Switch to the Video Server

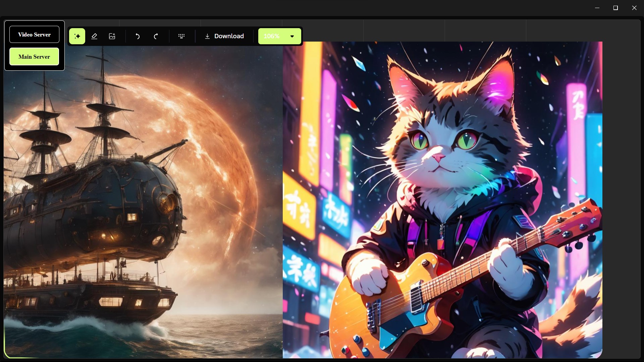(34, 35)
